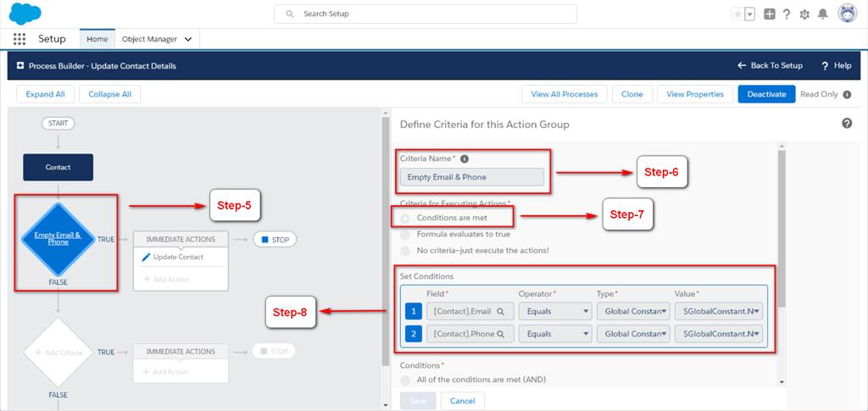
Task: Select Formula evaluates to true radio
Action: [x=405, y=235]
